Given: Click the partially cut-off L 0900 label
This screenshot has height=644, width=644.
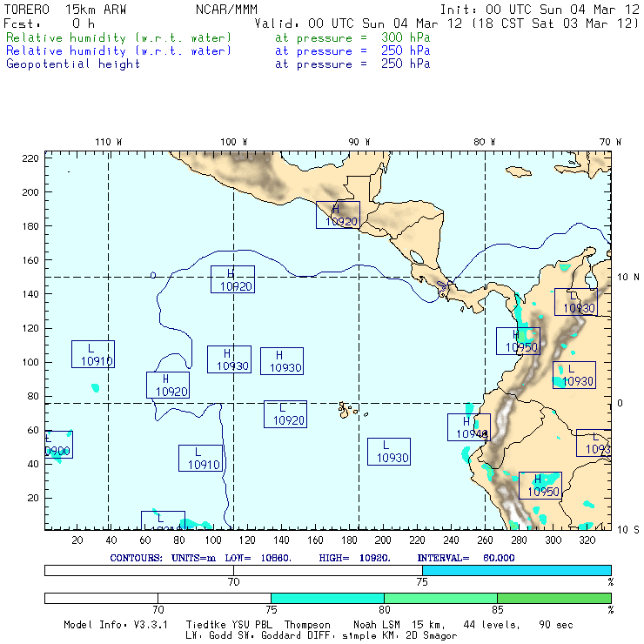Looking at the screenshot, I should tap(57, 445).
